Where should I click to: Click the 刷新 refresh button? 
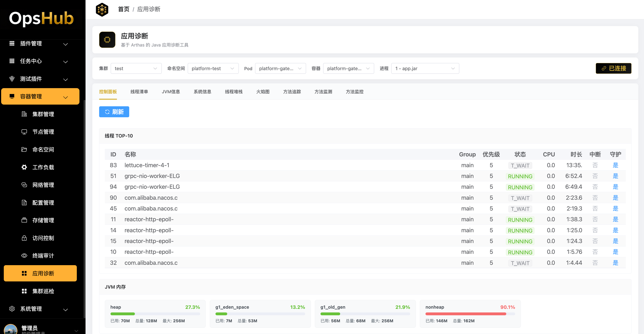tap(114, 112)
